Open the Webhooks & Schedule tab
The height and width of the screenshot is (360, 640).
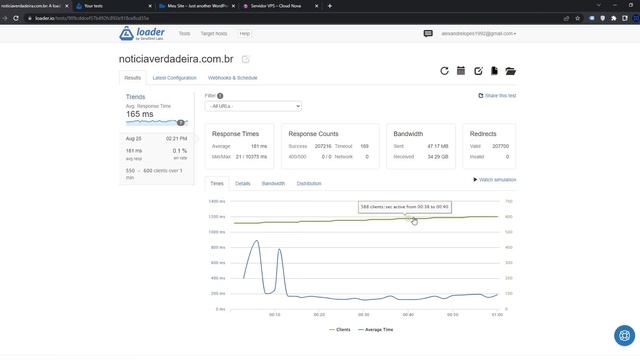pyautogui.click(x=233, y=78)
